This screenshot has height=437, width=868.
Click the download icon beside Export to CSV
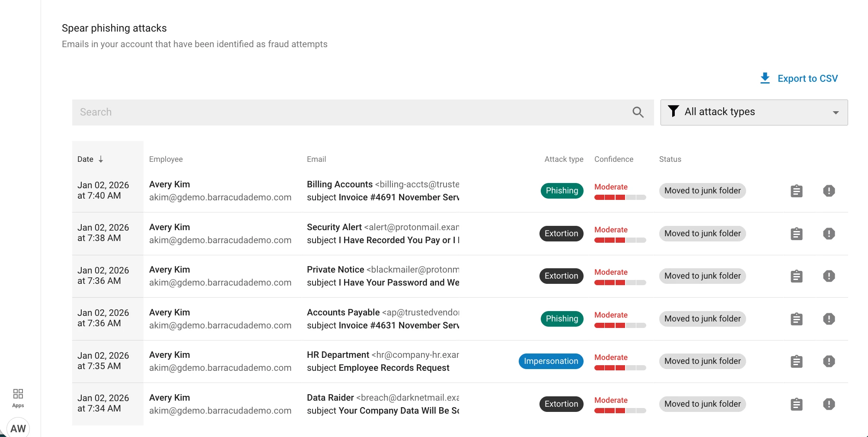pyautogui.click(x=765, y=78)
